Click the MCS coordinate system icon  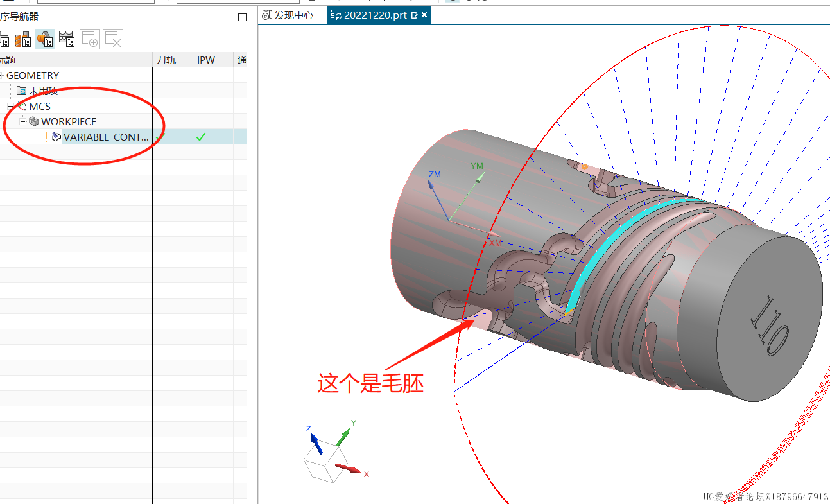coord(22,106)
